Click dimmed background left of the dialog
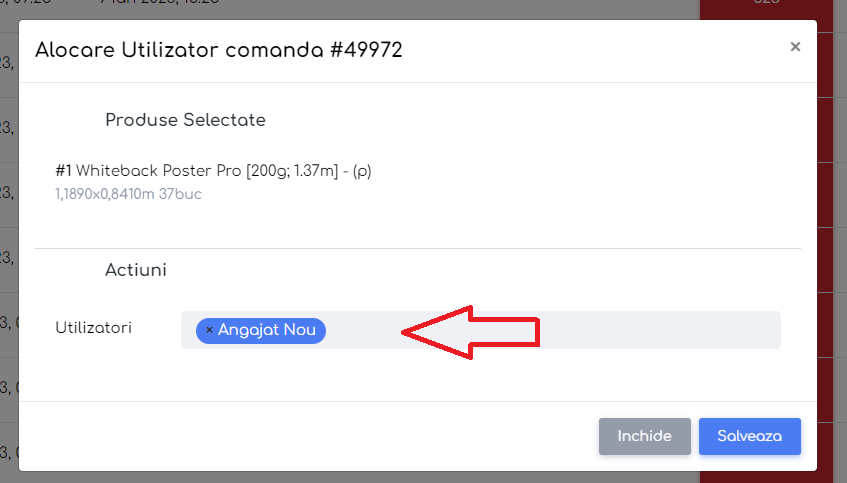The height and width of the screenshot is (483, 847). coord(9,243)
